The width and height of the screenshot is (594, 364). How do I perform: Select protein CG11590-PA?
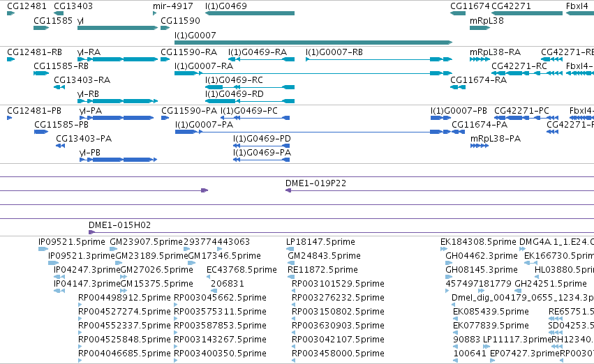(189, 110)
